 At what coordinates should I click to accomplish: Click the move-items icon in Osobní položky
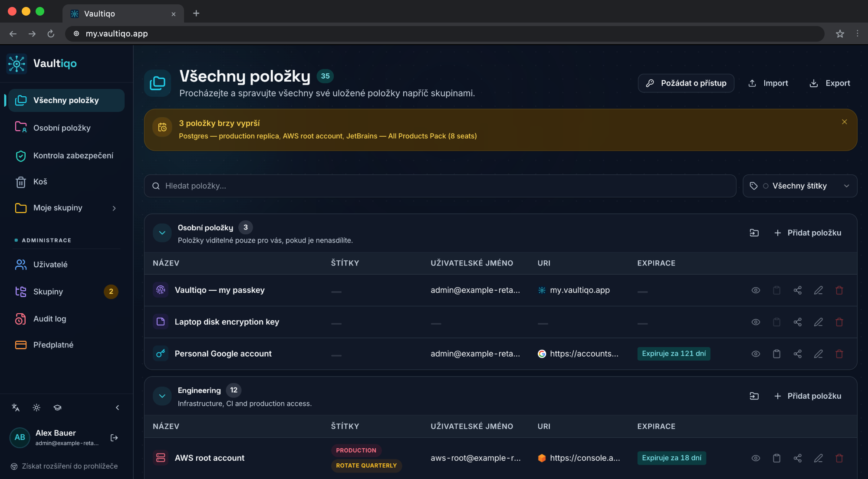click(754, 233)
